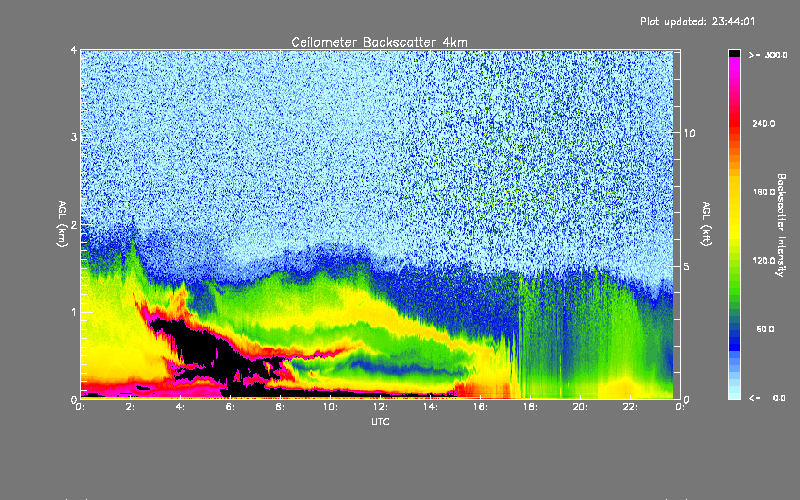Click the '5' tick on the kft axis
800x500 pixels.
click(x=687, y=267)
